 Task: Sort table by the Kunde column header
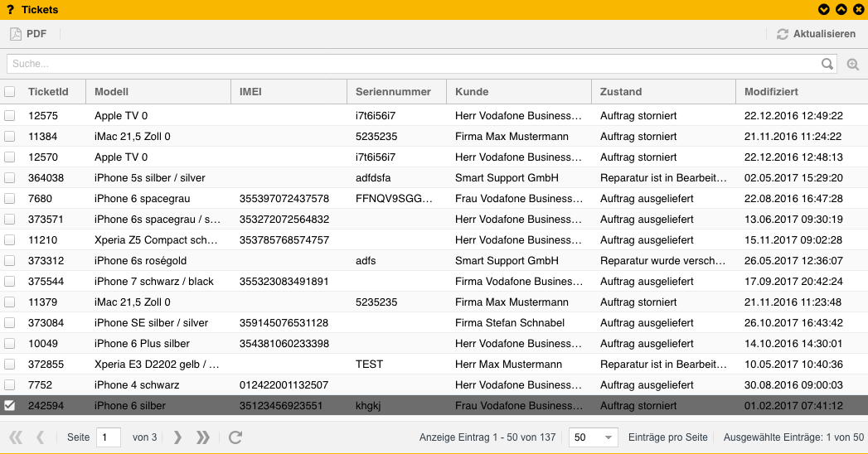(x=472, y=92)
